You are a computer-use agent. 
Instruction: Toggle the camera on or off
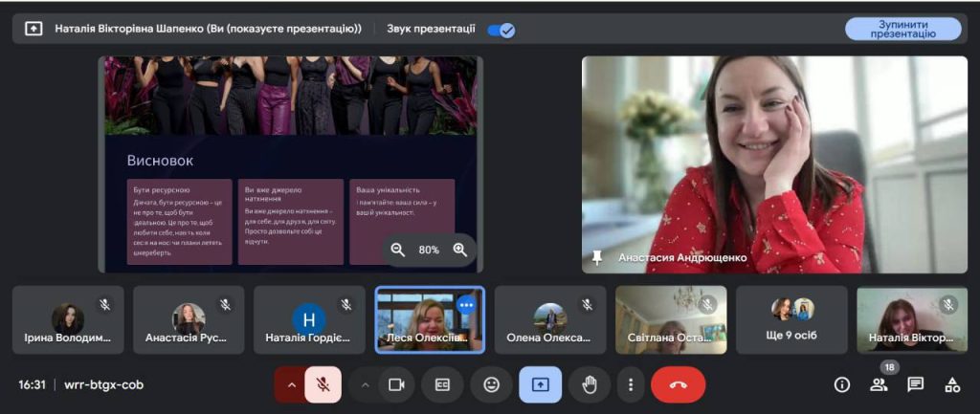click(x=394, y=384)
